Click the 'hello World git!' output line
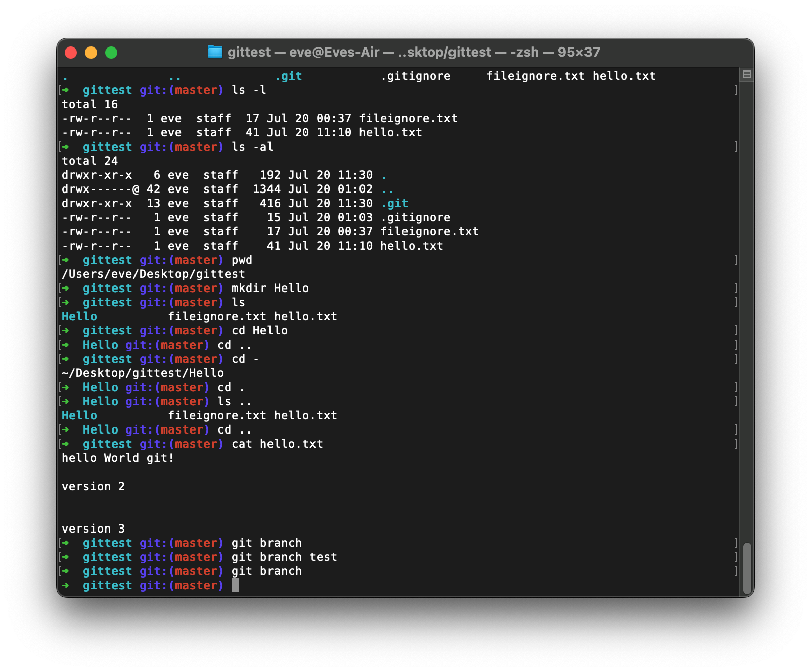The image size is (811, 672). point(118,458)
